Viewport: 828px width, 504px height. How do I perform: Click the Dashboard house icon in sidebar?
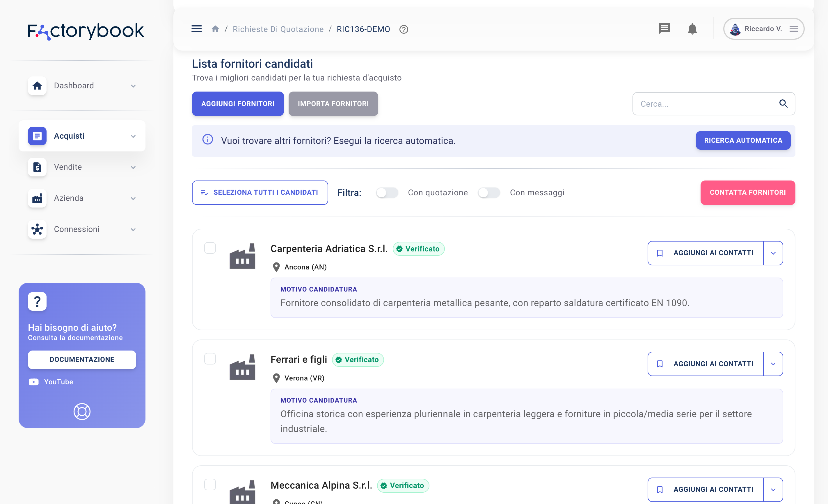(37, 86)
